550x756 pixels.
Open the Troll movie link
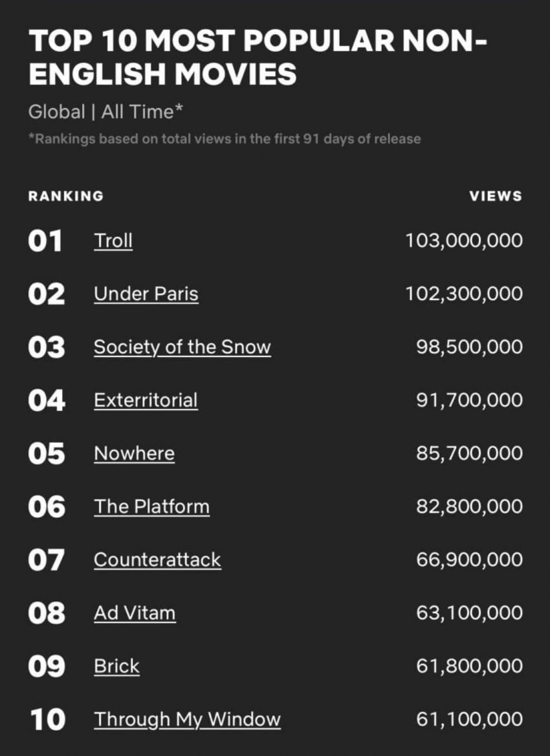[113, 241]
